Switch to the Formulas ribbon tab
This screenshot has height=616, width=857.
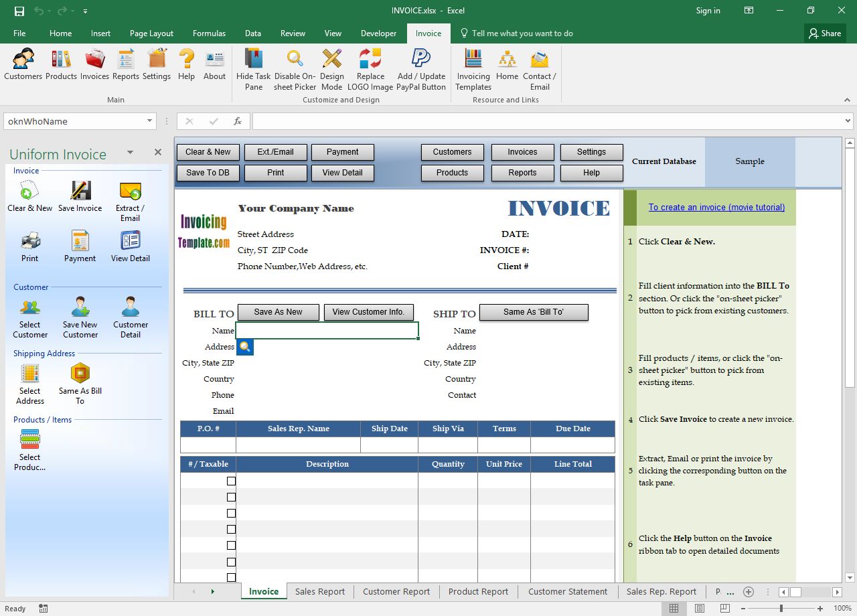(209, 33)
